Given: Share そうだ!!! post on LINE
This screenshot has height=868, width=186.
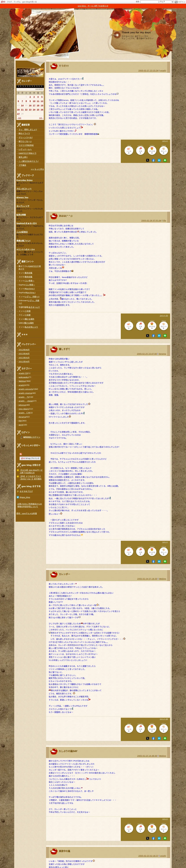Looking at the screenshot, I should 165,160.
